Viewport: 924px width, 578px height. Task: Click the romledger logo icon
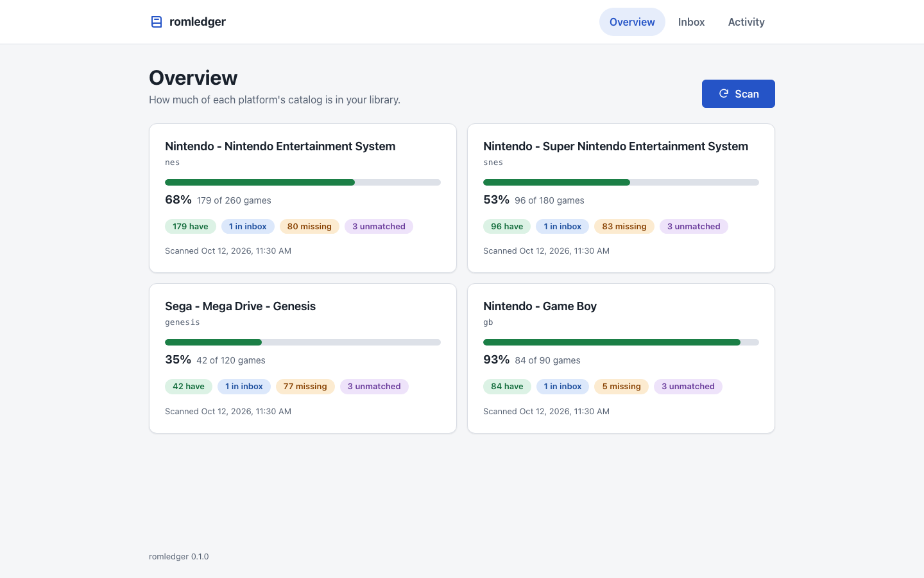coord(156,22)
